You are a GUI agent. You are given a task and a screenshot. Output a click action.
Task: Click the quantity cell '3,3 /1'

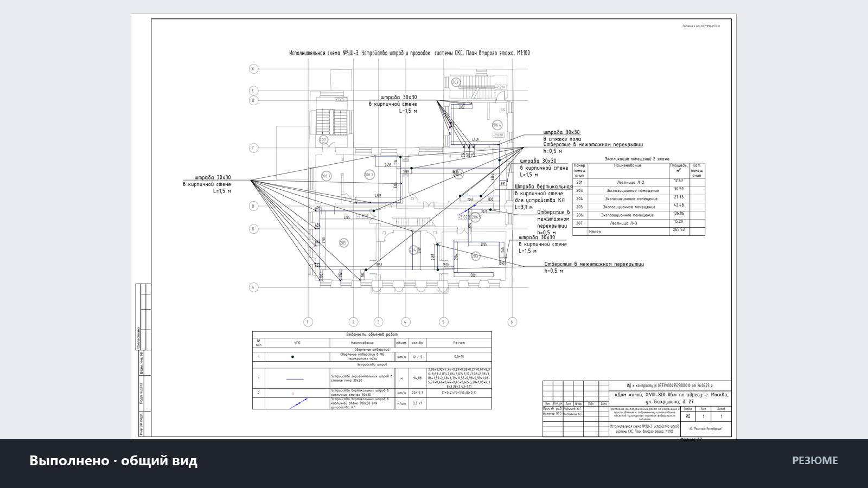click(x=417, y=403)
